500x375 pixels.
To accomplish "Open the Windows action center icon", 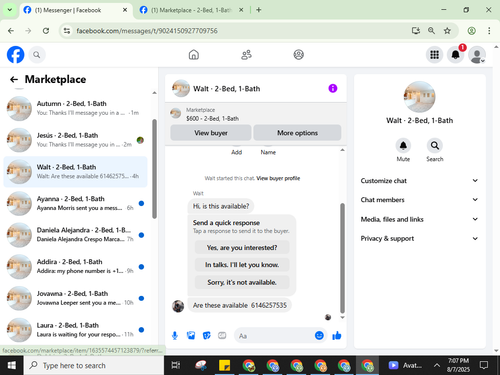I will click(x=484, y=365).
